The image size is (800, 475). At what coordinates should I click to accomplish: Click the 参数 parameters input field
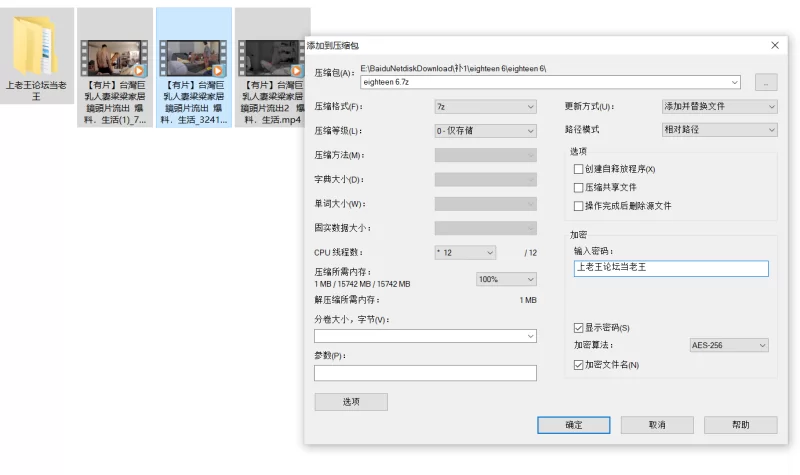tap(425, 373)
